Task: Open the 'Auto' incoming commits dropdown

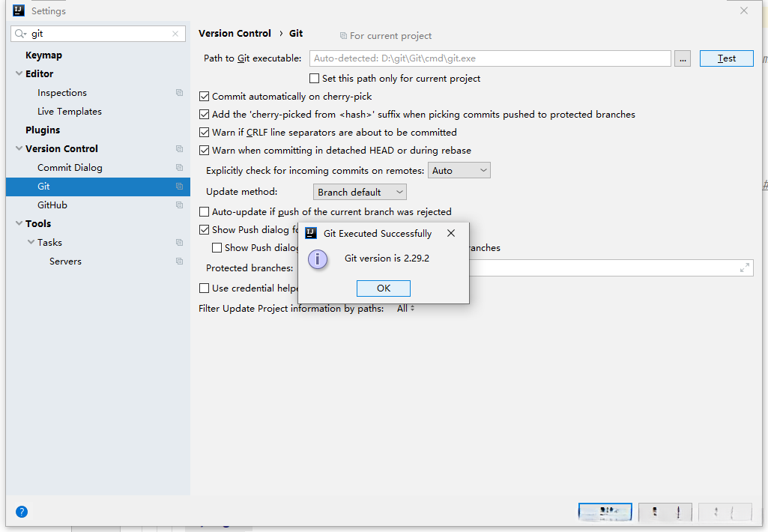Action: click(x=459, y=171)
